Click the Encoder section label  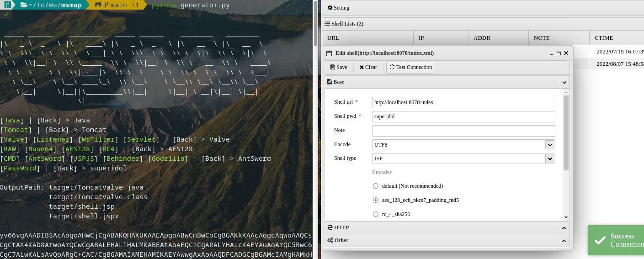(x=382, y=172)
